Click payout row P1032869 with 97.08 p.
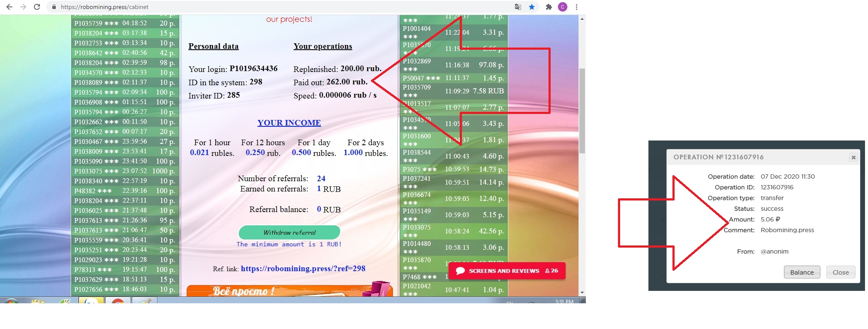The image size is (868, 329). point(454,65)
